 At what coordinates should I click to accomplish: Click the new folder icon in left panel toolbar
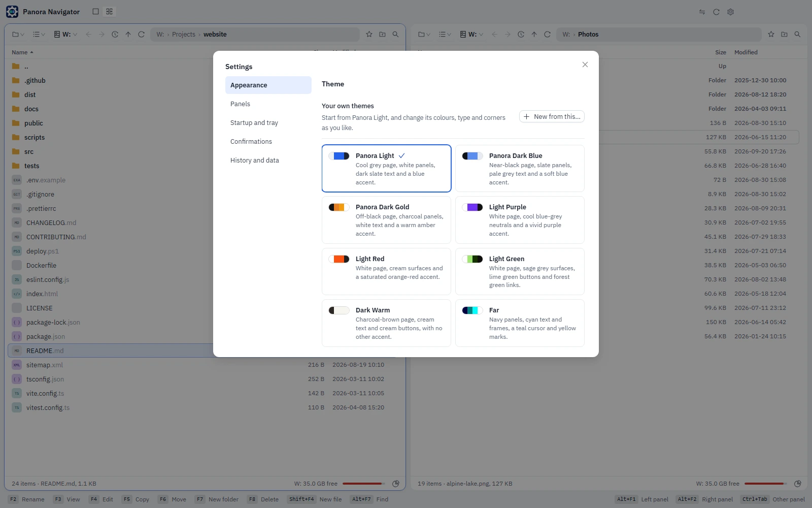pyautogui.click(x=382, y=35)
